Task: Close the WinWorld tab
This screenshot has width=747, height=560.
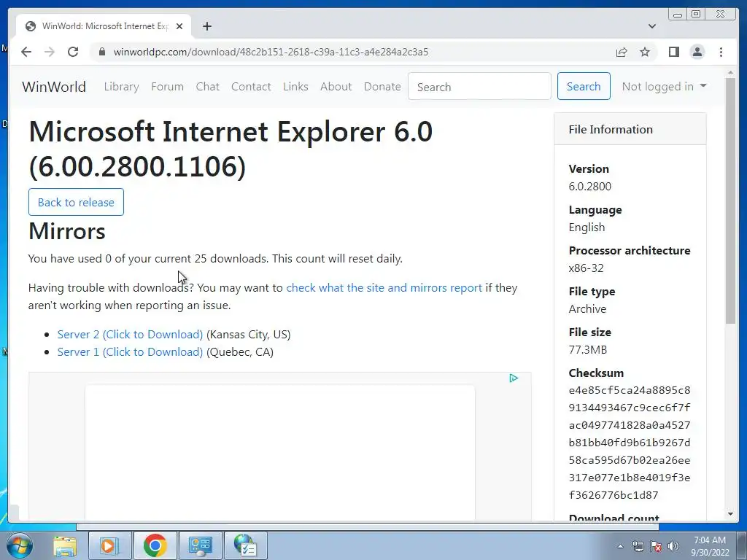Action: click(x=179, y=26)
